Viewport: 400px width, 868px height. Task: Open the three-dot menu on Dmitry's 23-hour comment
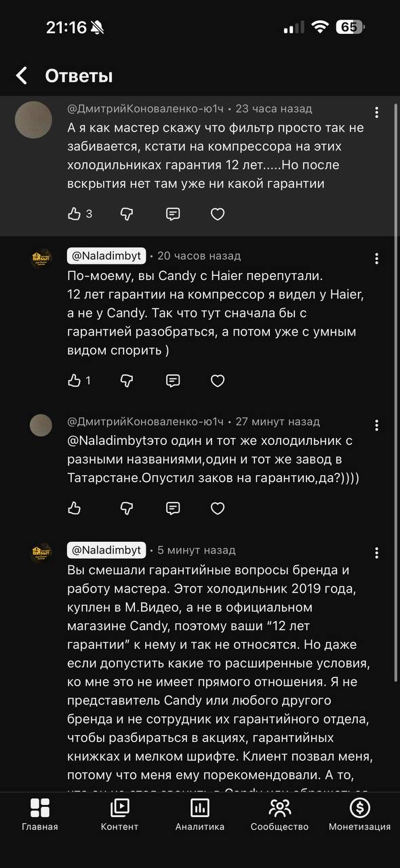377,113
